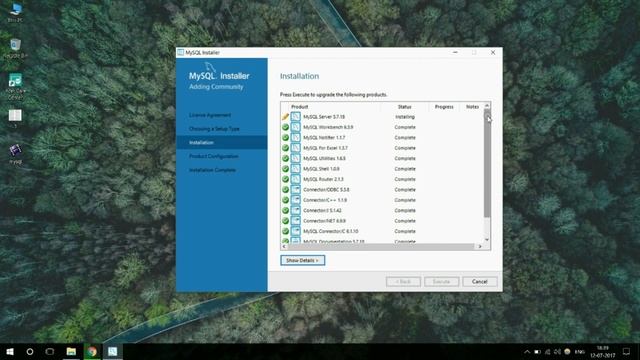Click the Back button
Image resolution: width=640 pixels, height=360 pixels.
point(403,282)
